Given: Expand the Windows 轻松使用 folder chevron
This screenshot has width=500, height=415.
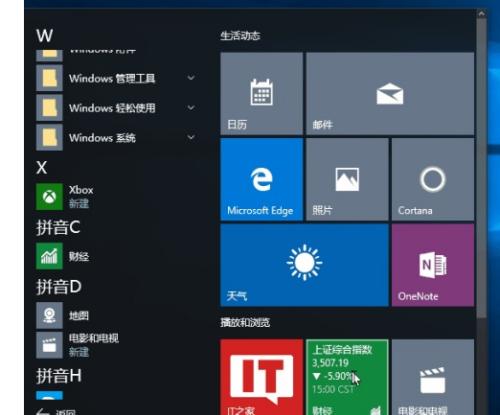Looking at the screenshot, I should point(191,108).
